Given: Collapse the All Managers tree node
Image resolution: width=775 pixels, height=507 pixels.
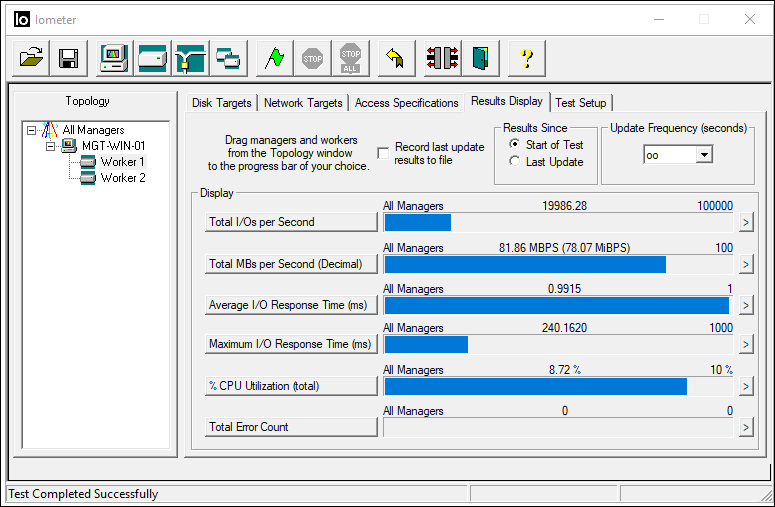Looking at the screenshot, I should point(32,130).
